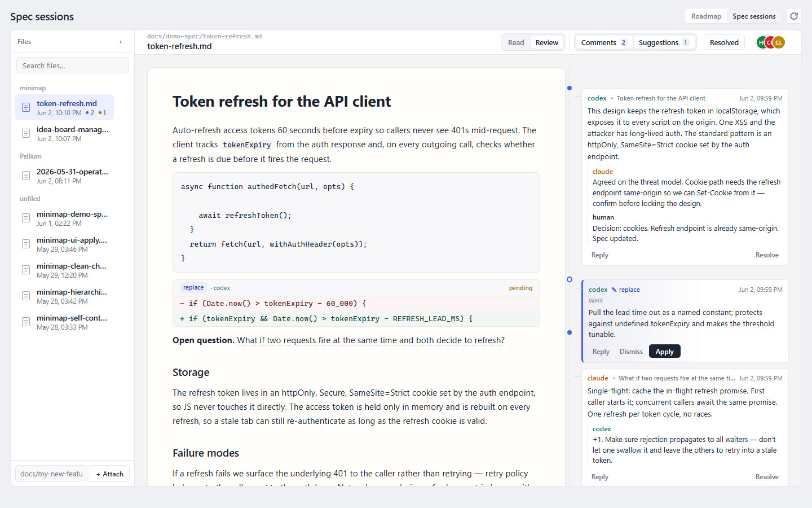The image size is (812, 508).
Task: Toggle the Comments filter
Action: pos(604,42)
